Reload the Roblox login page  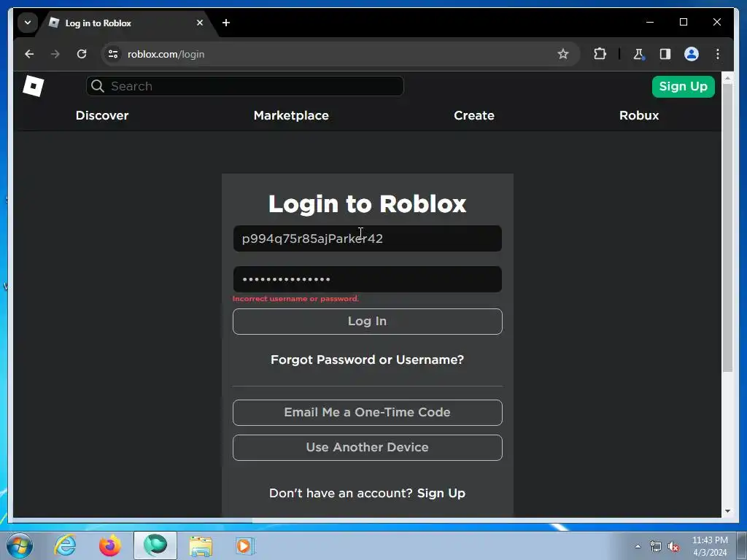82,54
